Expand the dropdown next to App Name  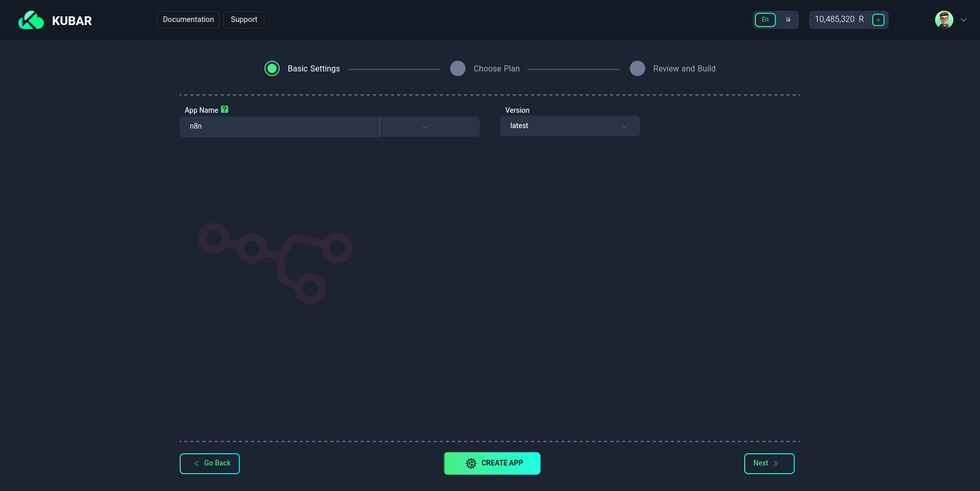point(429,127)
